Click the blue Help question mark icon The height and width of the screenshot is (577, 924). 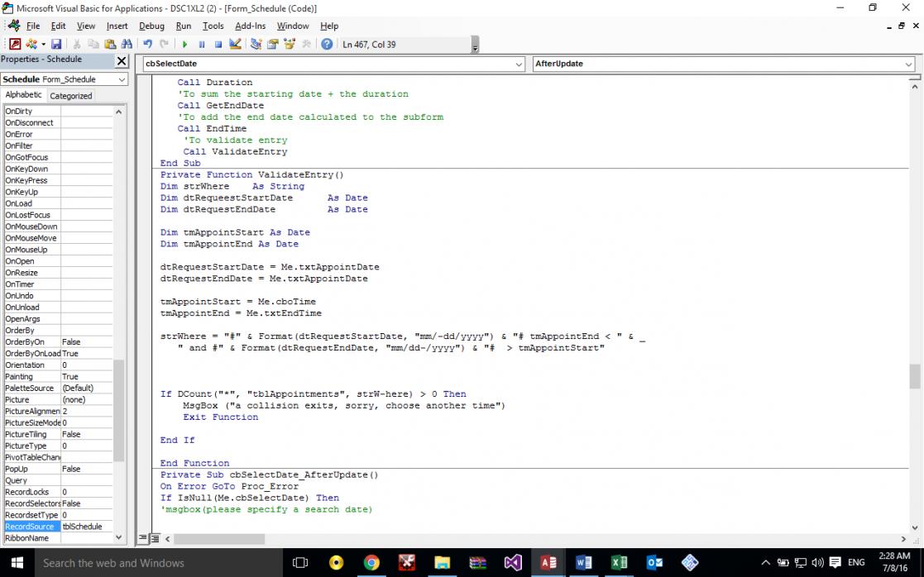(x=327, y=44)
